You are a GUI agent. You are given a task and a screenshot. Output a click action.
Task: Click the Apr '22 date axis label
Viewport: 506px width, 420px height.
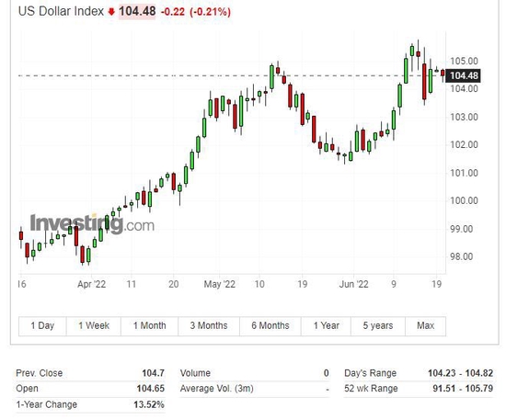click(x=92, y=284)
